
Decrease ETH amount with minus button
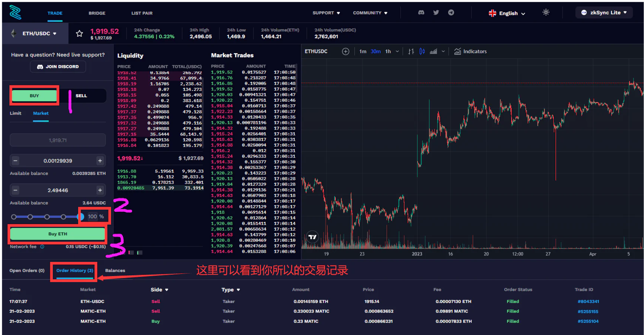click(15, 161)
